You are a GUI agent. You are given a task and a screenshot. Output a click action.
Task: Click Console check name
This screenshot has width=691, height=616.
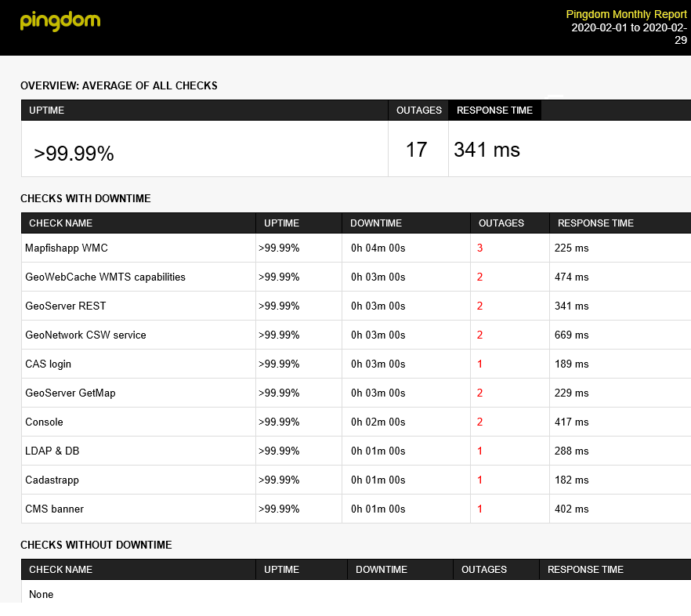(44, 422)
